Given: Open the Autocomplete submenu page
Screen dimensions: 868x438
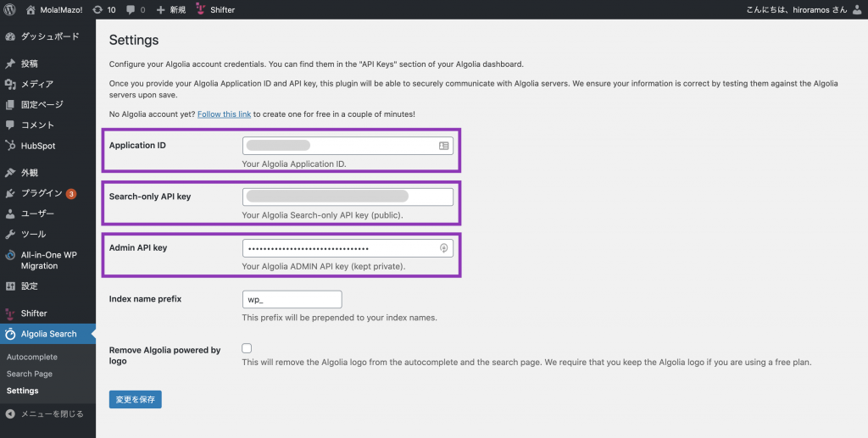Looking at the screenshot, I should 32,358.
